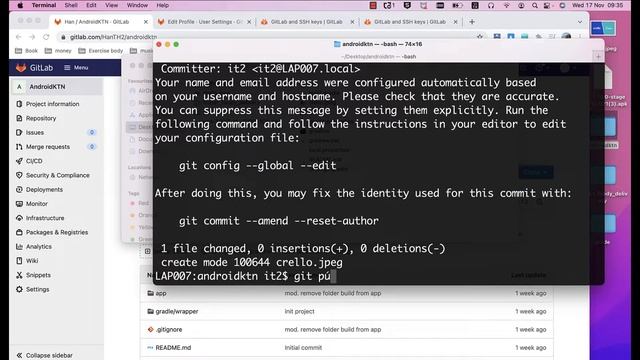Open Merge requests icon
The height and width of the screenshot is (360, 640).
pyautogui.click(x=19, y=147)
